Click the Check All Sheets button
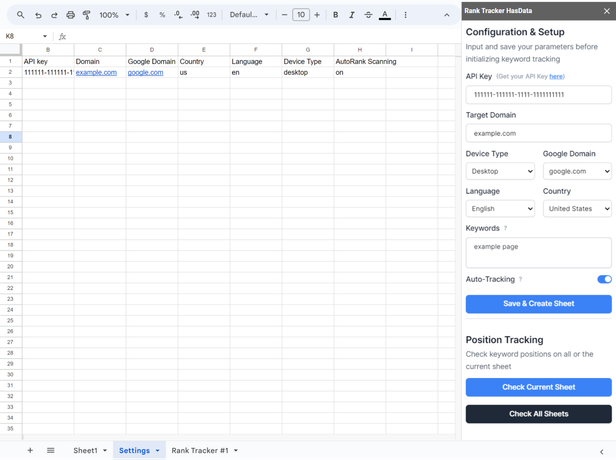Screen dimensions: 616x460 coord(539,414)
